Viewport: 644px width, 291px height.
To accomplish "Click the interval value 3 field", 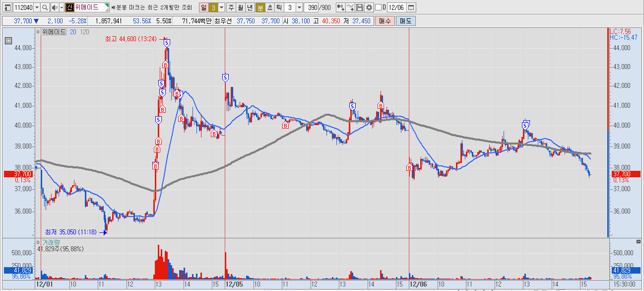I will pyautogui.click(x=290, y=7).
